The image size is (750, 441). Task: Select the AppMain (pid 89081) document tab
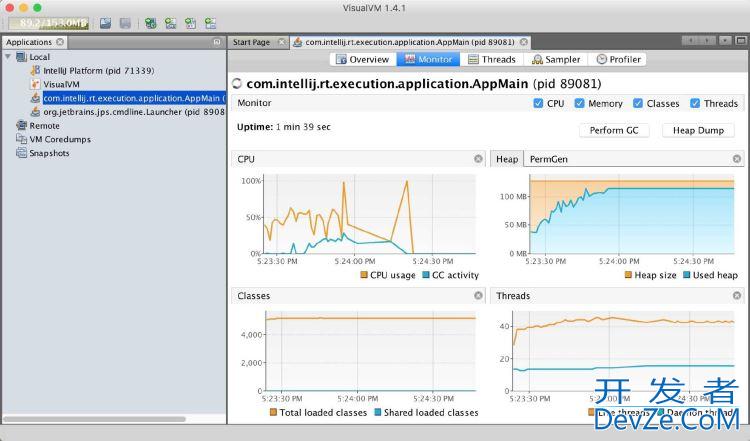point(409,42)
